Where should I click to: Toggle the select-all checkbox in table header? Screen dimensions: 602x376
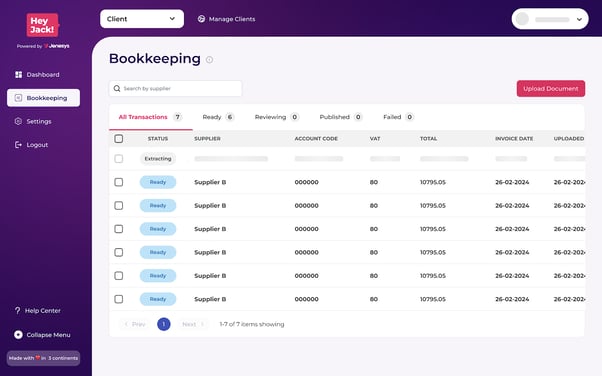point(119,139)
